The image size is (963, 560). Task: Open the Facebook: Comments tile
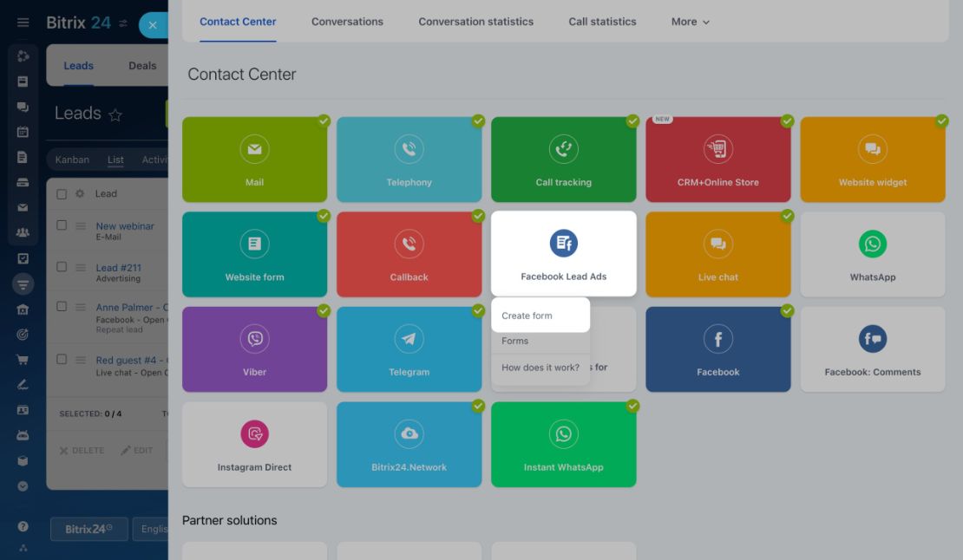pos(873,349)
